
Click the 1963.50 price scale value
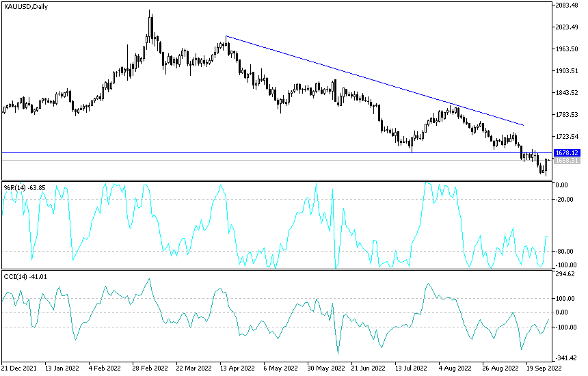[x=567, y=49]
